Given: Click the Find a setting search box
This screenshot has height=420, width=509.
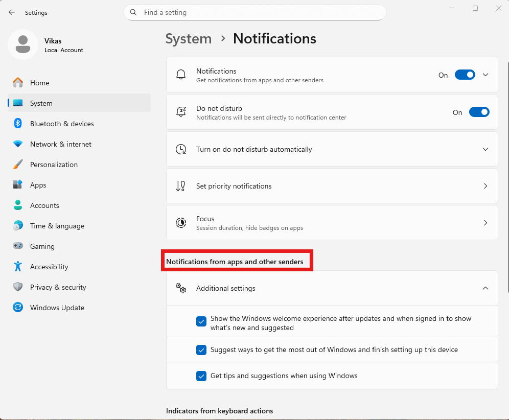Looking at the screenshot, I should (254, 12).
